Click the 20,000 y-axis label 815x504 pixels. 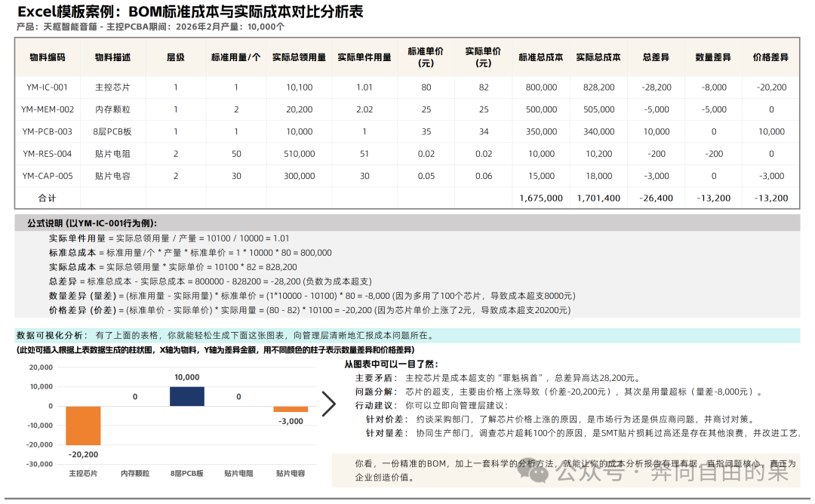point(41,367)
